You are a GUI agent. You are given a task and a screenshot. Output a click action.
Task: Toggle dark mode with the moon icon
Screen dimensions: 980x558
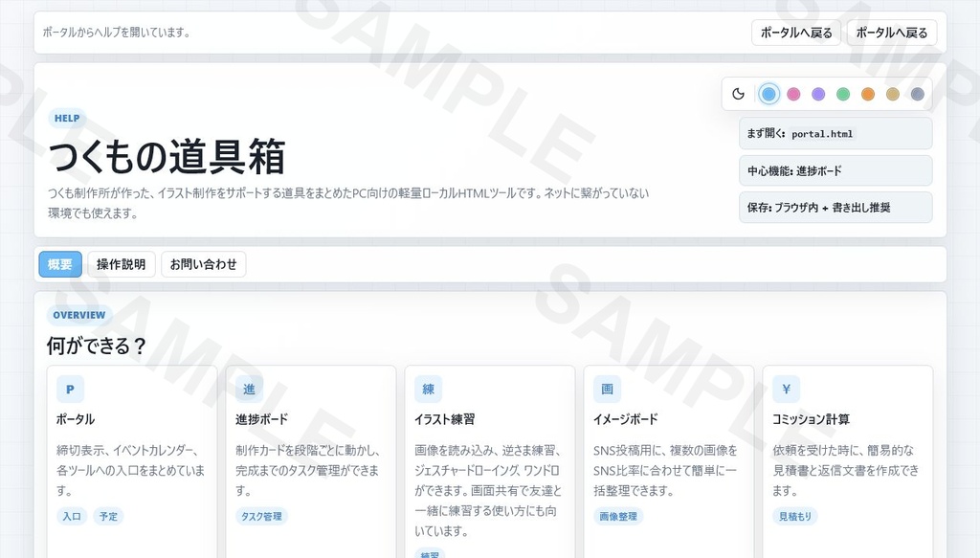(738, 94)
